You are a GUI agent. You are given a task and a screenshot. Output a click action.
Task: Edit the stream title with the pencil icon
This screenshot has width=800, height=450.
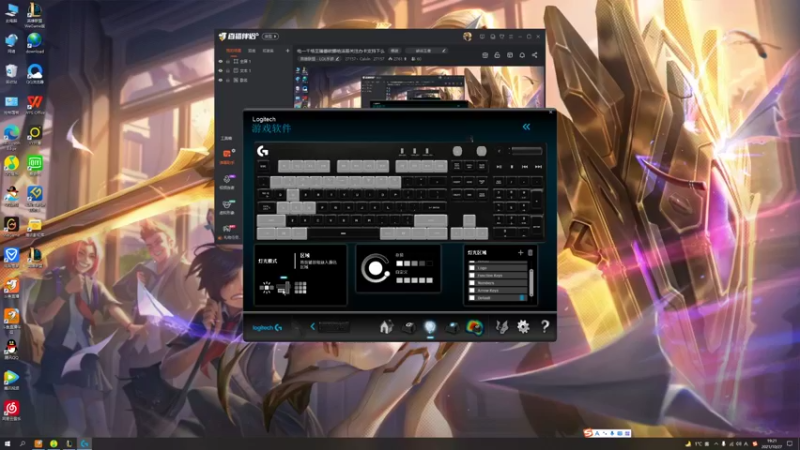444,51
